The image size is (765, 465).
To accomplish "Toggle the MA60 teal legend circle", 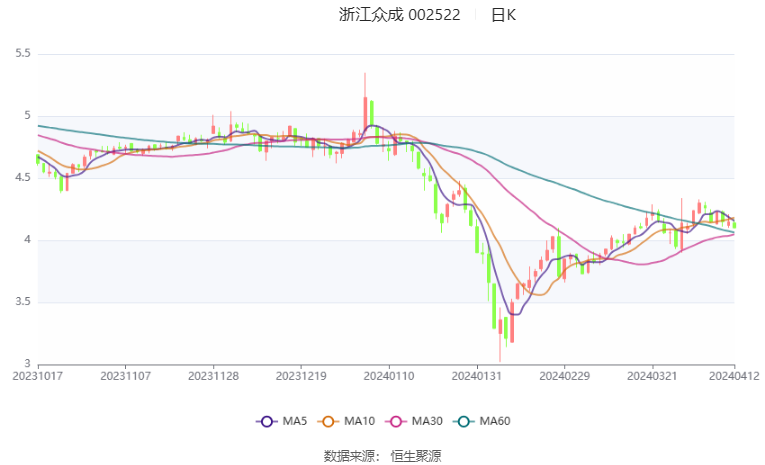I will (x=463, y=422).
